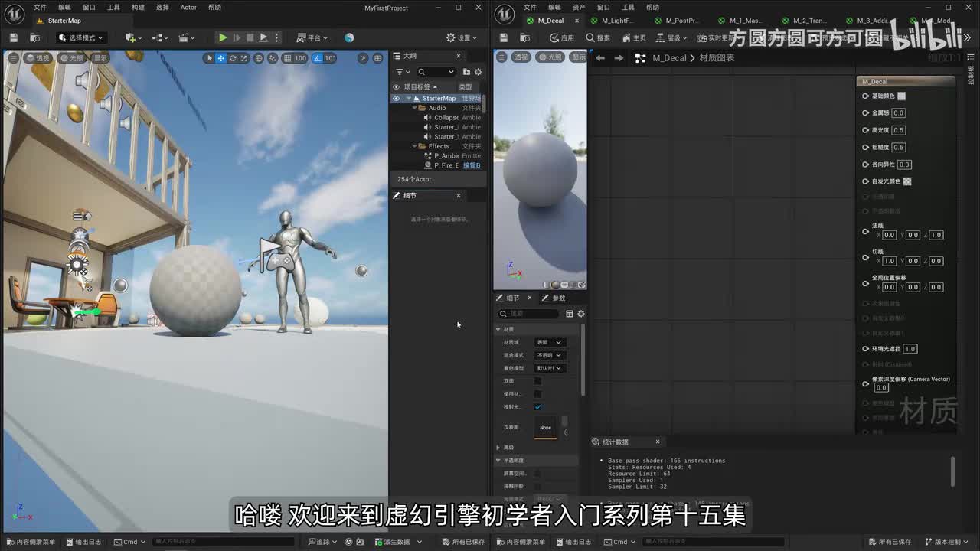
Task: Open the Actor menu
Action: [188, 8]
